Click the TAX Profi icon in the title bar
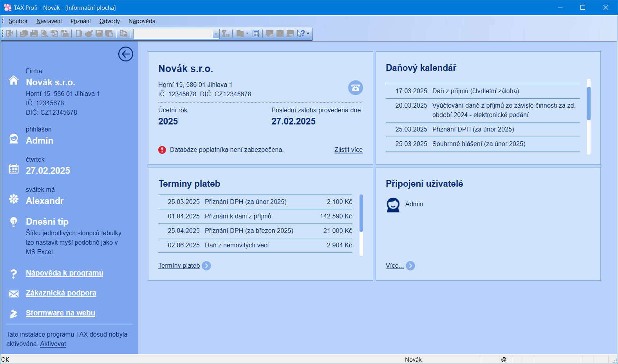This screenshot has height=364, width=618. (x=7, y=7)
